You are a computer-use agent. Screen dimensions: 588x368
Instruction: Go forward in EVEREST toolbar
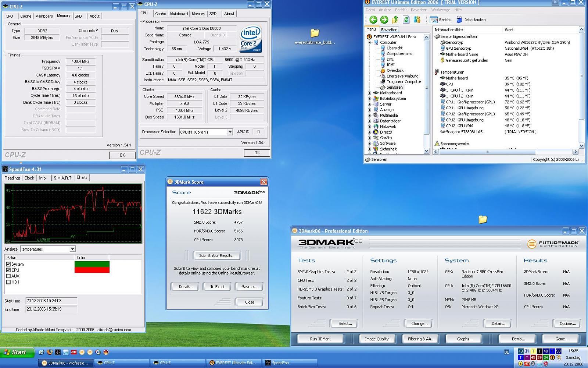pos(384,20)
